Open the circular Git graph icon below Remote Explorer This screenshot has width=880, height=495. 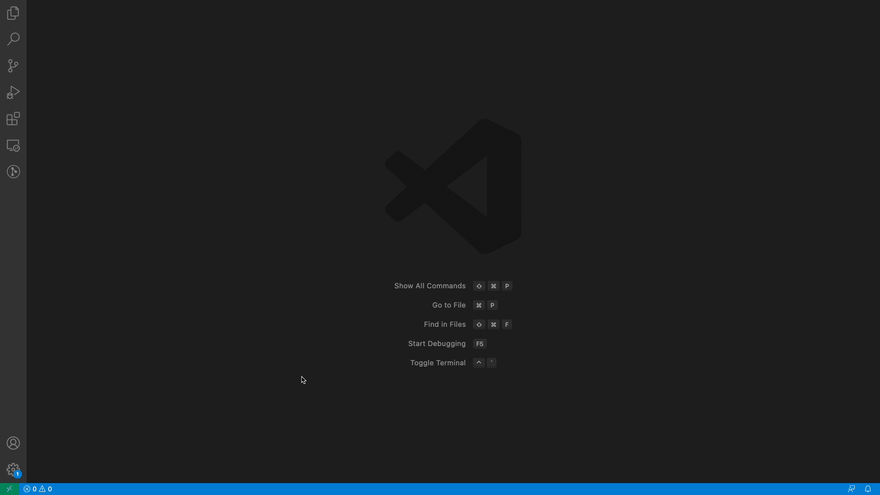pyautogui.click(x=13, y=172)
